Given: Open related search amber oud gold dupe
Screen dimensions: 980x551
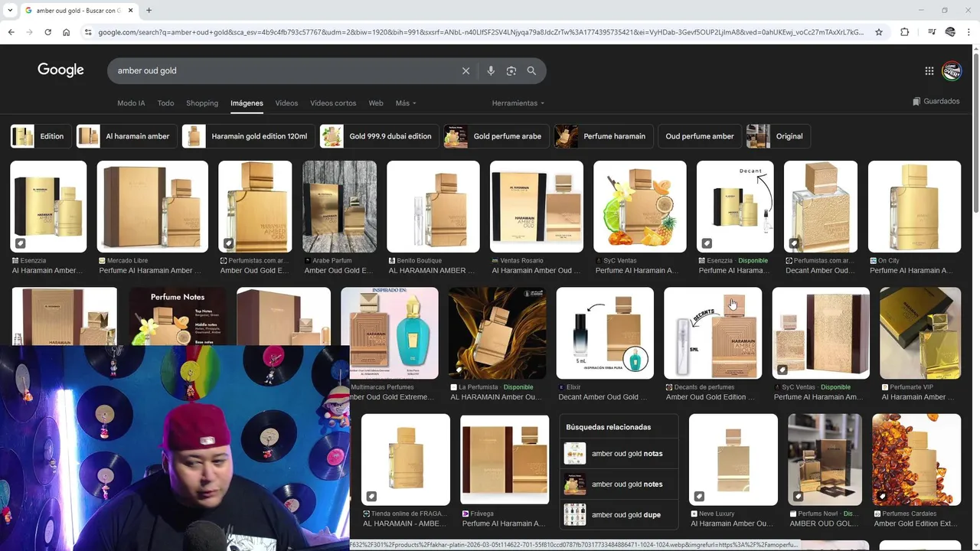Looking at the screenshot, I should coord(619,515).
